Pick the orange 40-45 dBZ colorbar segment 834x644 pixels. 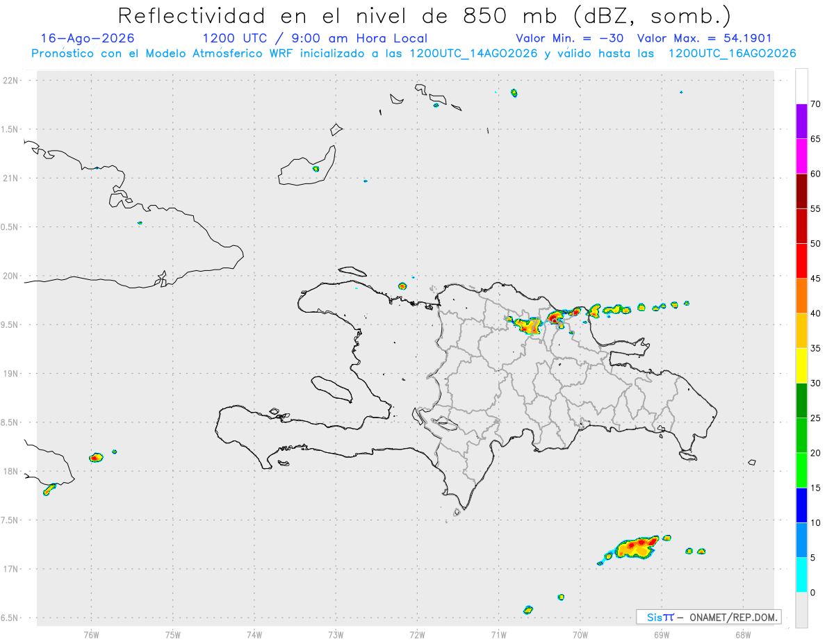point(801,296)
